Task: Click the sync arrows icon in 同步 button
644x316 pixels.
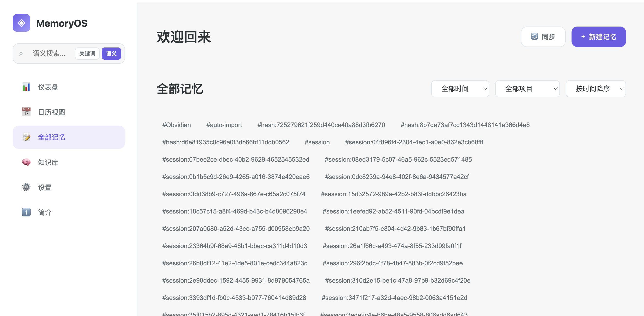Action: [534, 37]
